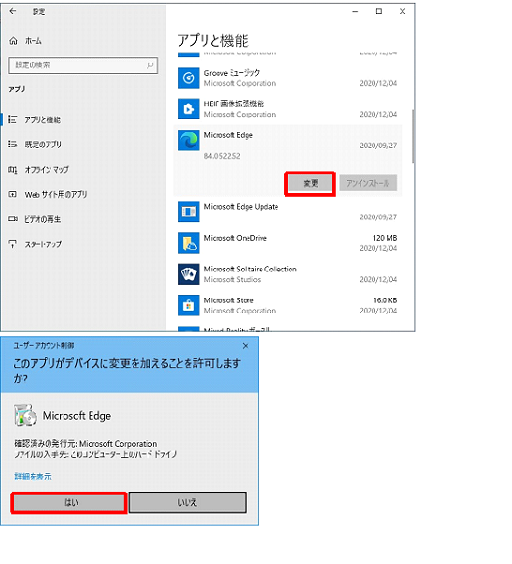Click the Web サイト用のアプリ sidebar icon
The height and width of the screenshot is (564, 512).
(x=13, y=194)
